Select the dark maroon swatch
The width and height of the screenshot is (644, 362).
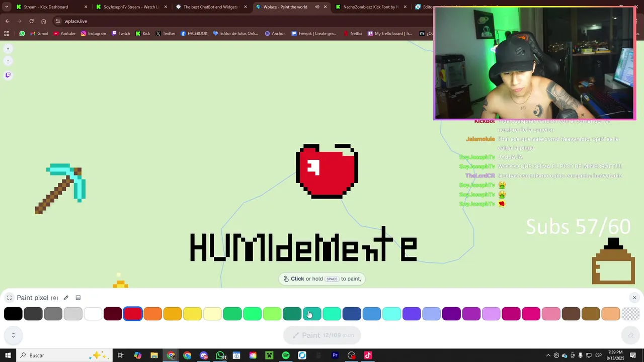(113, 314)
